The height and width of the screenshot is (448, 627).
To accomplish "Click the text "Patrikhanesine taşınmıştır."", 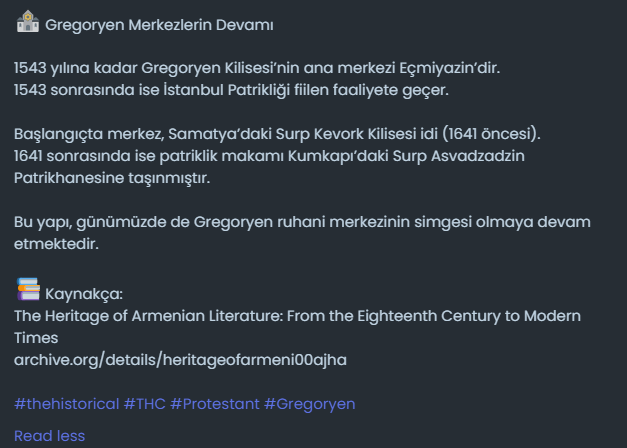I will [112, 178].
